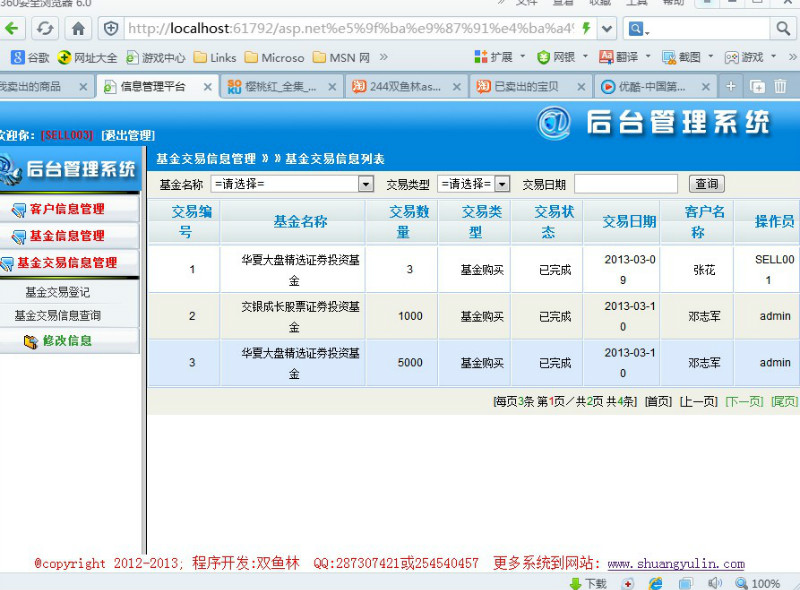Click the 下载 download status bar item
This screenshot has height=590, width=800.
(588, 583)
